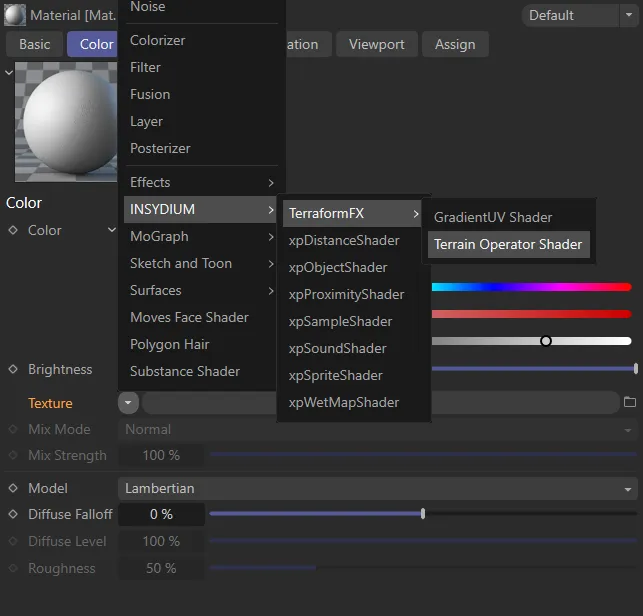Switch to the Viewport tab
643x616 pixels.
click(x=376, y=44)
